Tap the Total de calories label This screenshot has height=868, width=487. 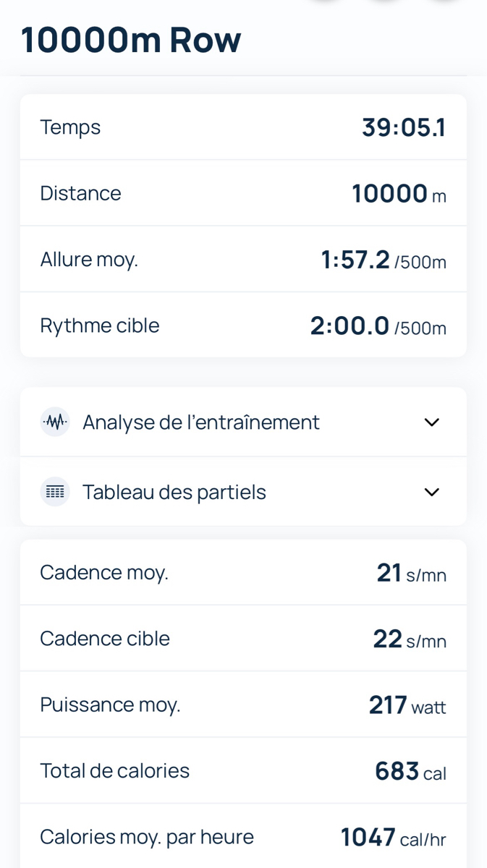click(x=114, y=771)
